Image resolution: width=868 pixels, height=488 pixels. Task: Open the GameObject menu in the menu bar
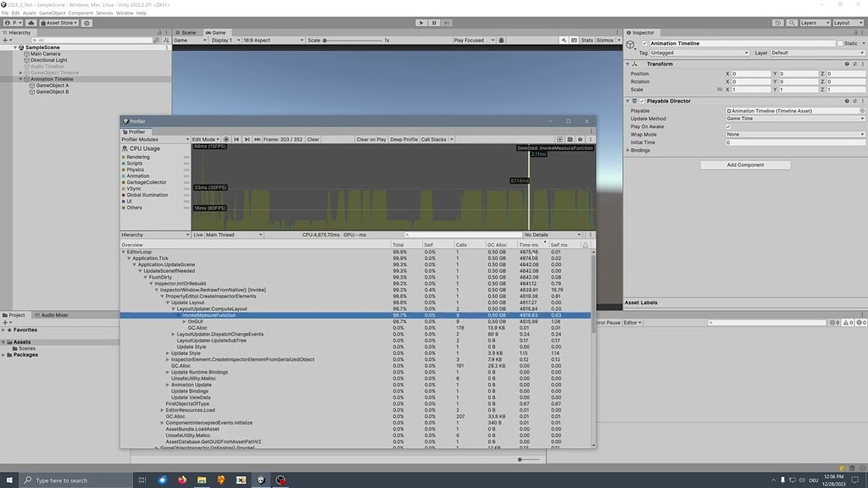click(x=53, y=12)
